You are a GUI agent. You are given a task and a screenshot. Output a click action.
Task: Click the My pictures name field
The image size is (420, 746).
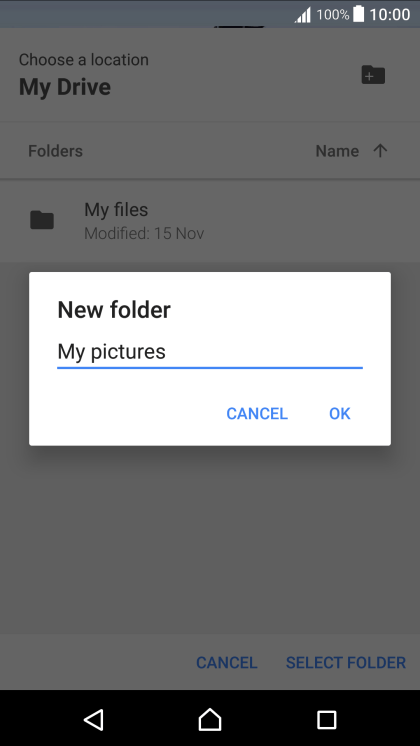point(210,353)
